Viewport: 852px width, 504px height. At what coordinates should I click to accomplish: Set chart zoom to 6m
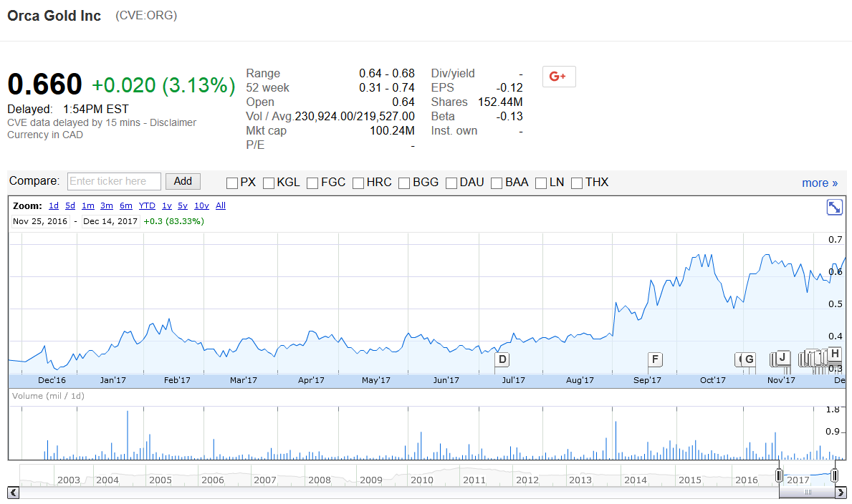pyautogui.click(x=126, y=206)
